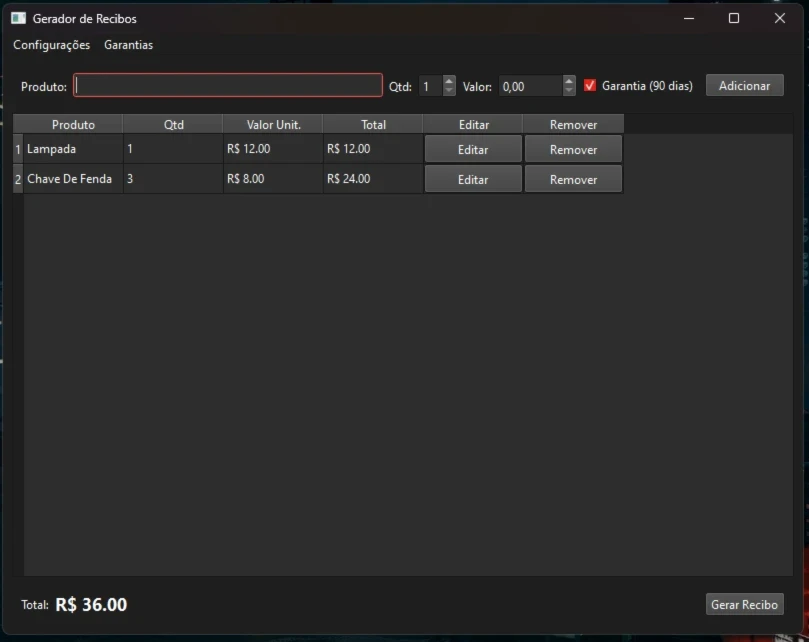Screen dimensions: 809x642
Task: Uncheck the Garantia (90 dias) checkbox
Action: (590, 86)
